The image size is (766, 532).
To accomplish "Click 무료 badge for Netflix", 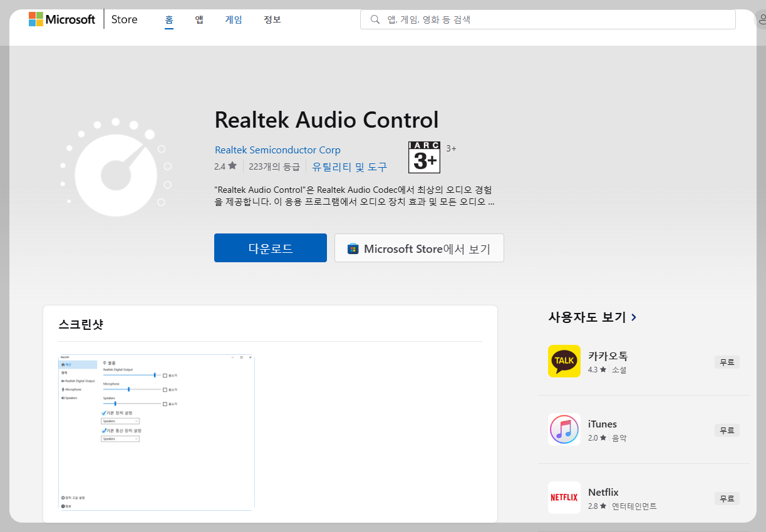I will pyautogui.click(x=727, y=498).
